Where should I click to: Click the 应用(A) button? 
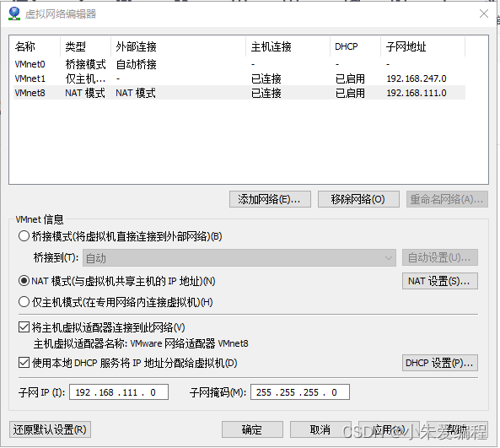(389, 429)
